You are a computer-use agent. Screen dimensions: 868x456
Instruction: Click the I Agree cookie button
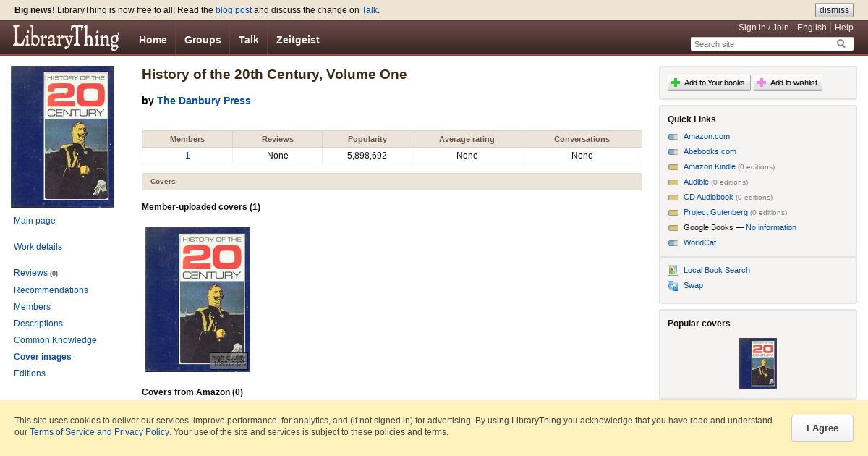(x=822, y=428)
